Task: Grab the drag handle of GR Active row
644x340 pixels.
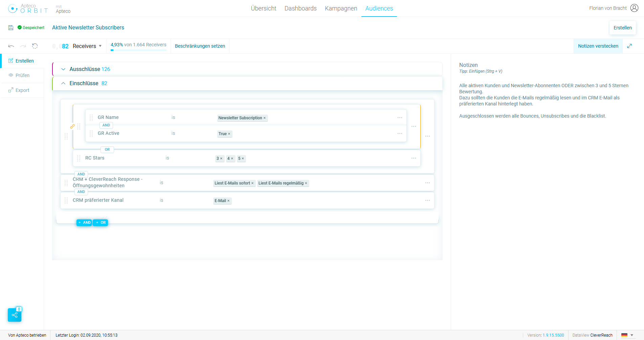Action: (x=91, y=133)
